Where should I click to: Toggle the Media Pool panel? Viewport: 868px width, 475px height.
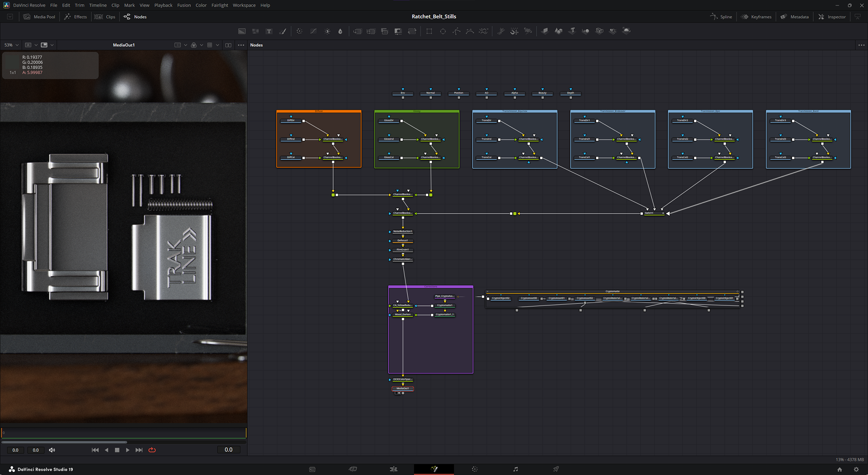pyautogui.click(x=39, y=17)
